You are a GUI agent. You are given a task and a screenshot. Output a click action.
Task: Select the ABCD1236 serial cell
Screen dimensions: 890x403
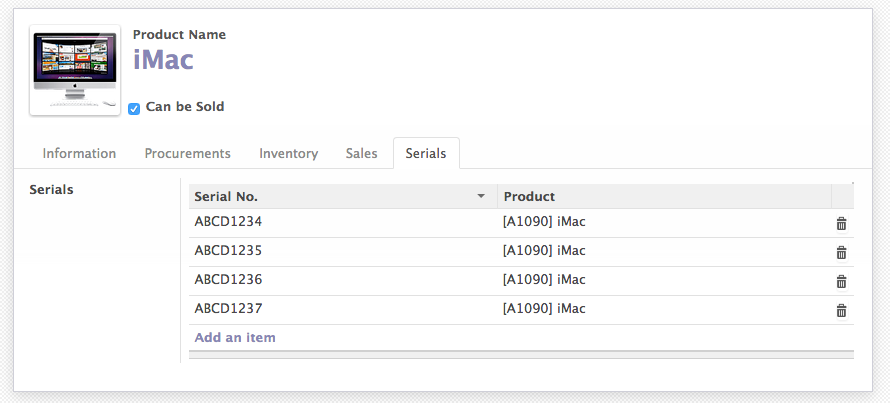343,280
